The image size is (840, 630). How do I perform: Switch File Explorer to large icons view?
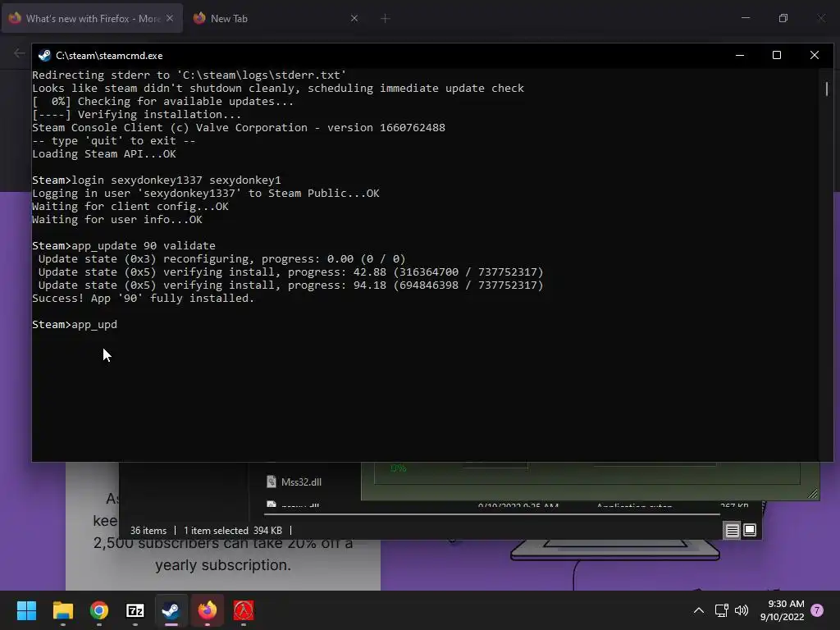(750, 531)
